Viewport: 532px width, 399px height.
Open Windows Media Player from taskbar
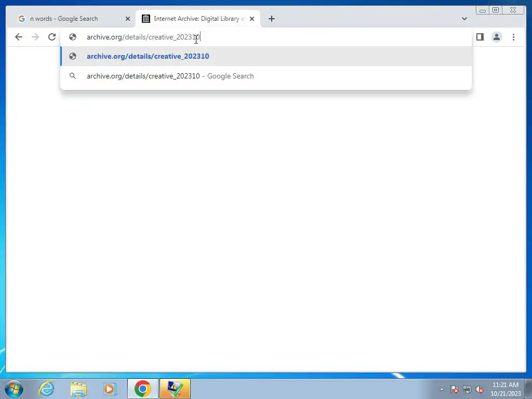tap(110, 389)
